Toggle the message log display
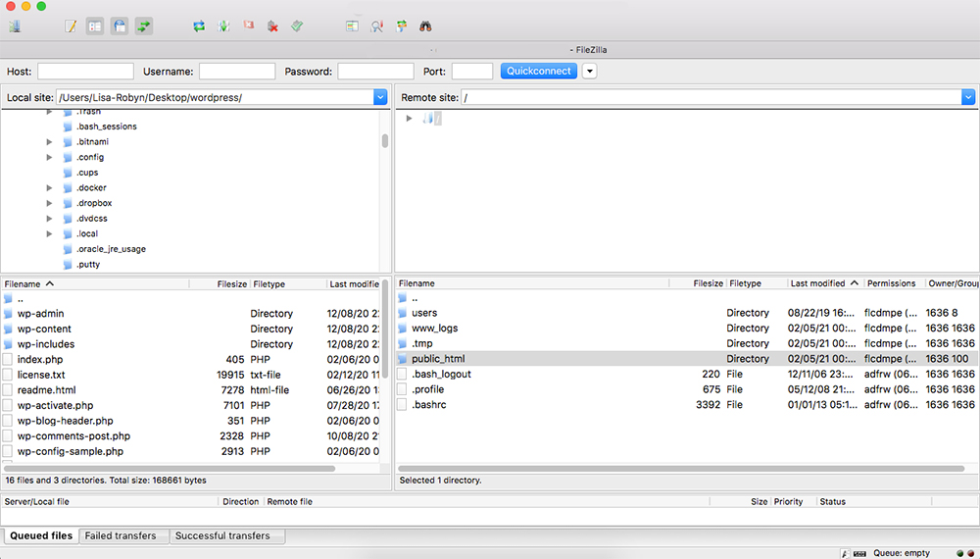980x559 pixels. [x=71, y=26]
